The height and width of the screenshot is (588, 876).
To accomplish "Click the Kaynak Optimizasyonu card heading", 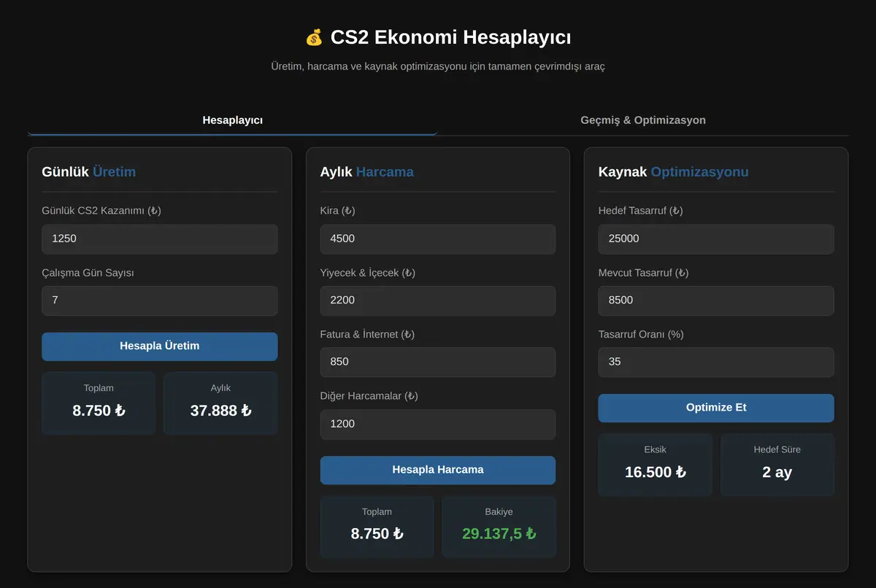I will point(673,172).
